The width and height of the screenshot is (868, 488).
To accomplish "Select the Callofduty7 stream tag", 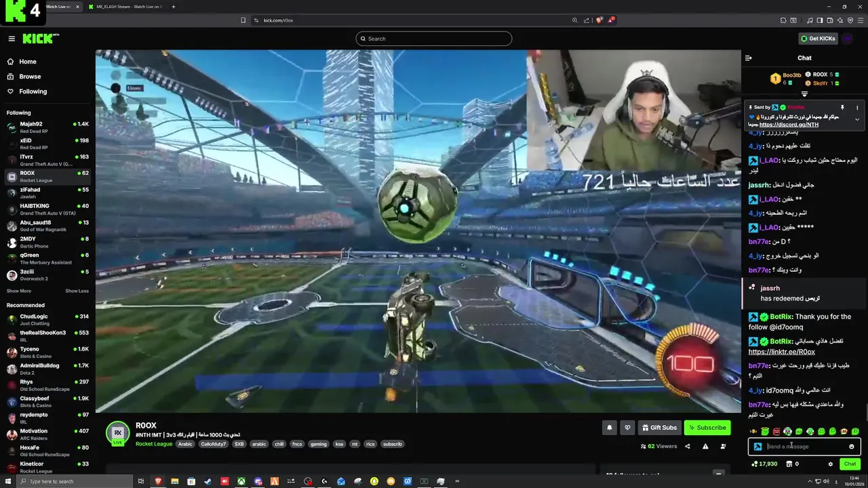I will tap(213, 444).
